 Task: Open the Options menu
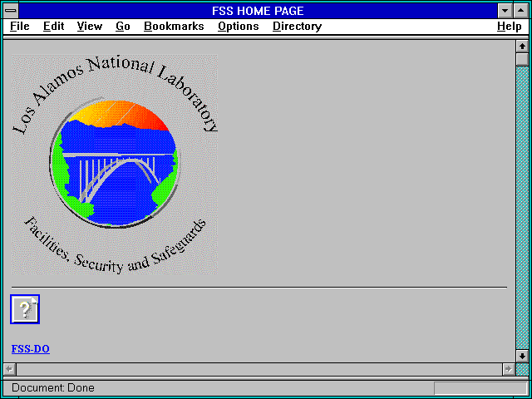point(239,27)
